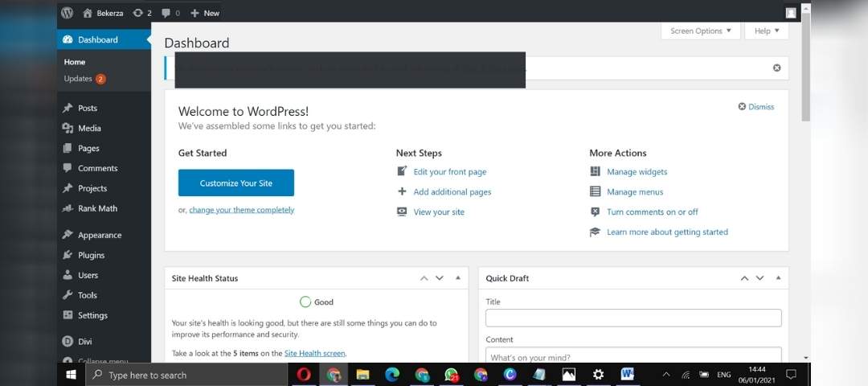Open Microsoft Edge from taskbar

(392, 375)
